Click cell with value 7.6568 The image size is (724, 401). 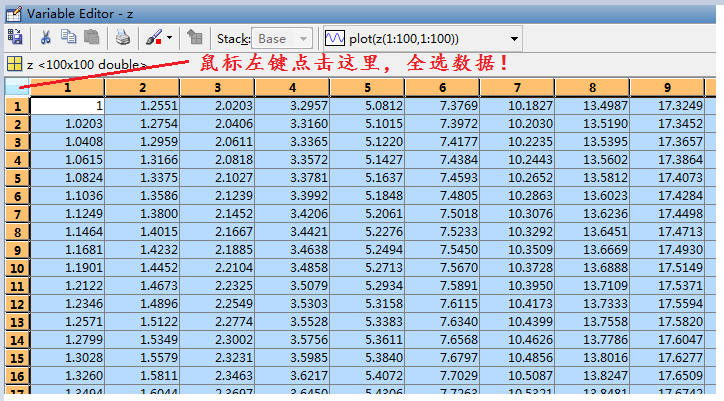[442, 340]
